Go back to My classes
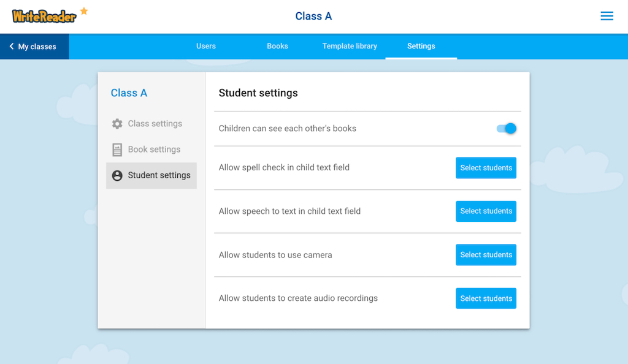The height and width of the screenshot is (364, 628). [34, 47]
